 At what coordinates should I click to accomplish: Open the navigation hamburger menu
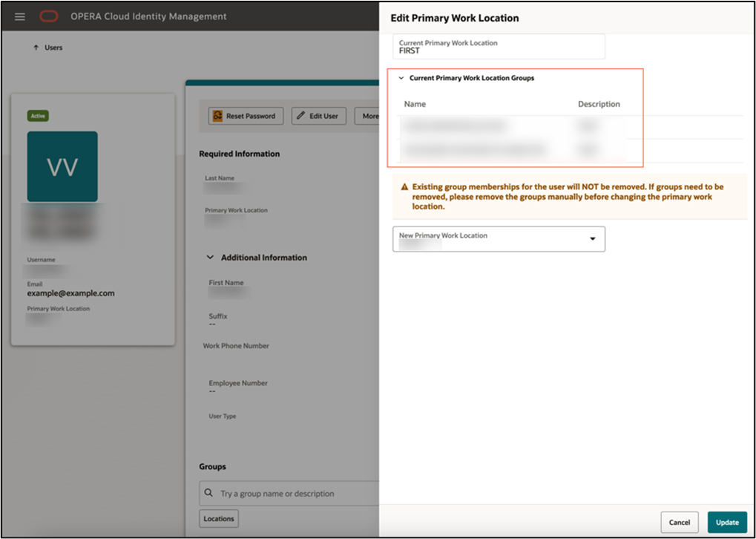tap(20, 16)
